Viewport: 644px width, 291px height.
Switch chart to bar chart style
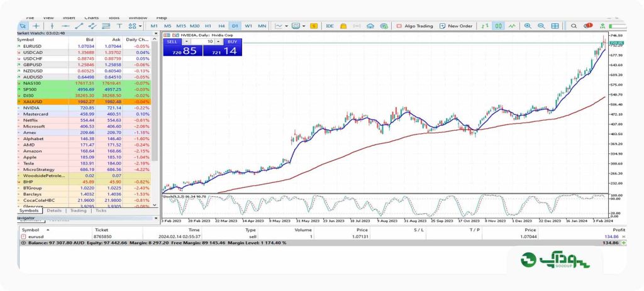click(486, 26)
